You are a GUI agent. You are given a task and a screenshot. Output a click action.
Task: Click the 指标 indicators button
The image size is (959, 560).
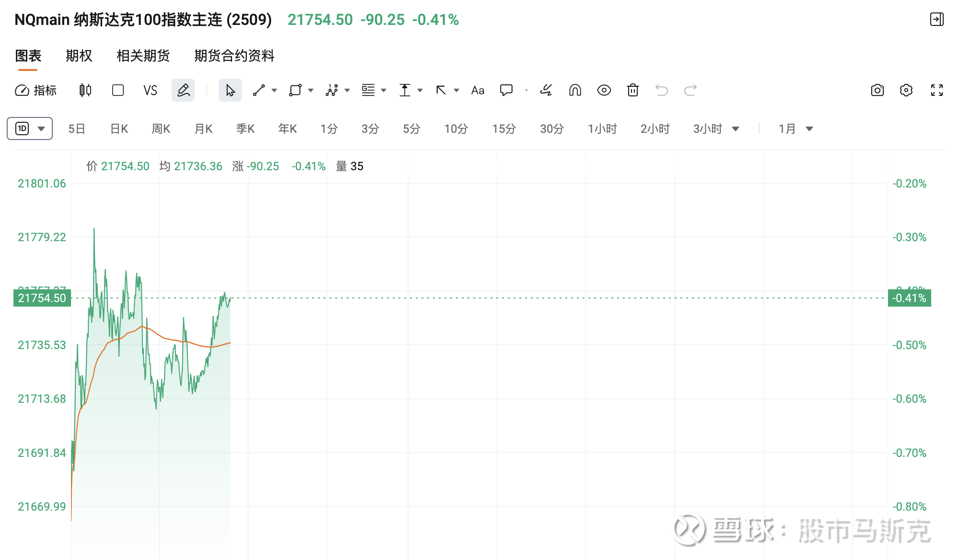coord(36,90)
